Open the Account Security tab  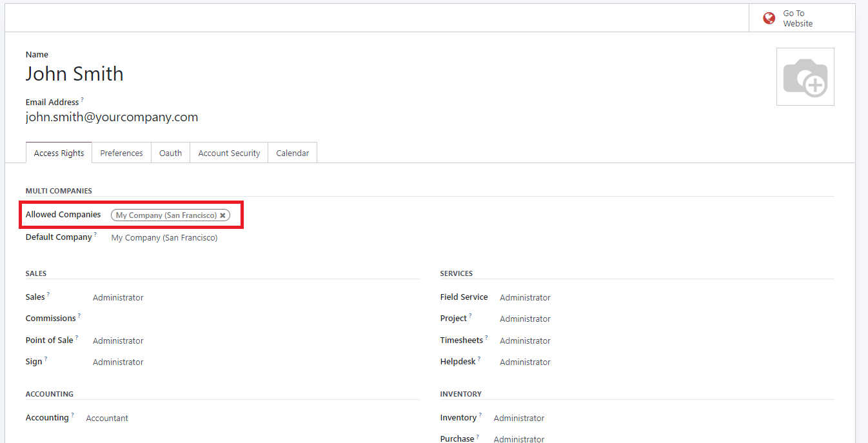click(229, 153)
